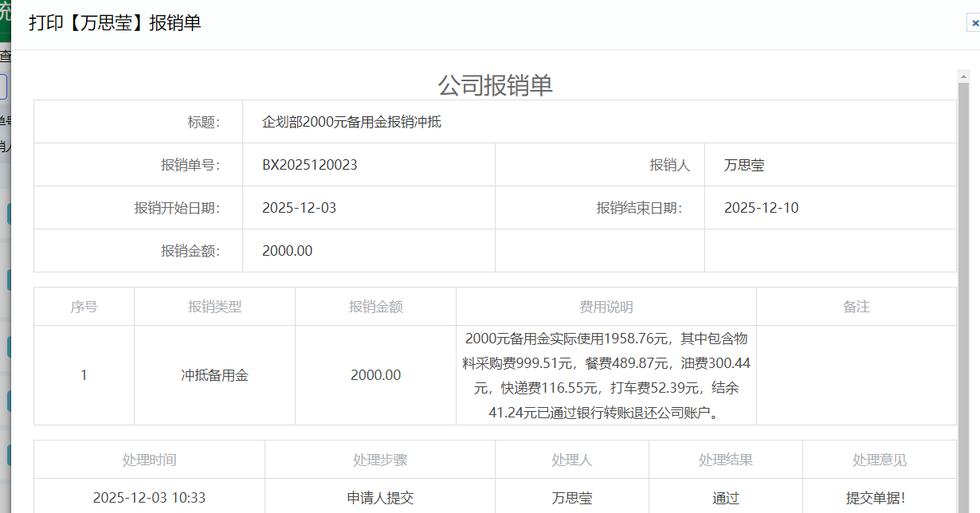Click the start date 2025-12-03
This screenshot has width=980, height=513.
[299, 208]
